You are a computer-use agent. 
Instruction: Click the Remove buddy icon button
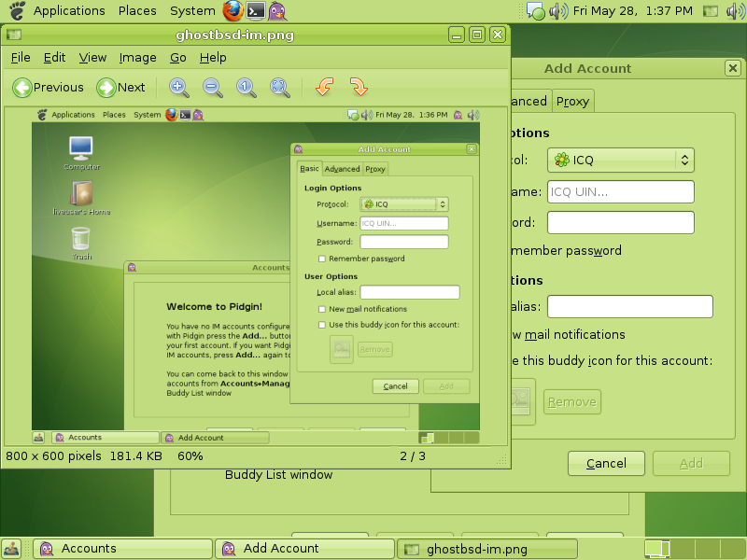[572, 402]
